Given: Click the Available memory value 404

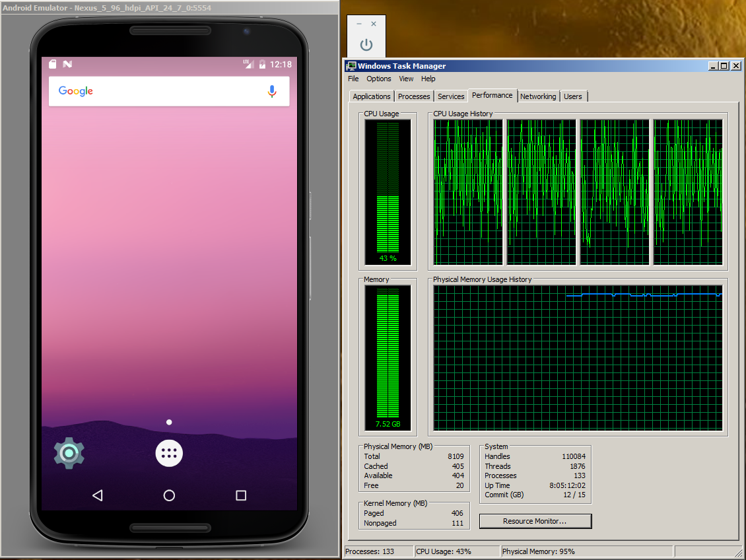Looking at the screenshot, I should (458, 475).
